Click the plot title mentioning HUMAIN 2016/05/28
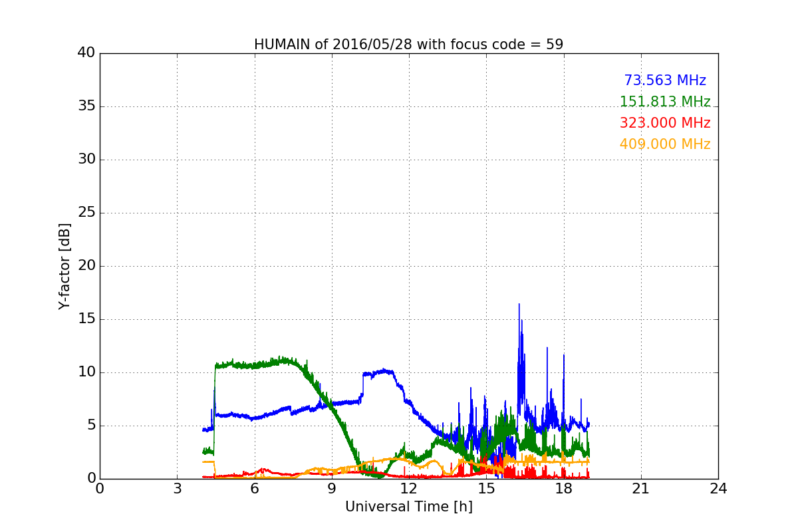798x532 pixels. click(408, 45)
